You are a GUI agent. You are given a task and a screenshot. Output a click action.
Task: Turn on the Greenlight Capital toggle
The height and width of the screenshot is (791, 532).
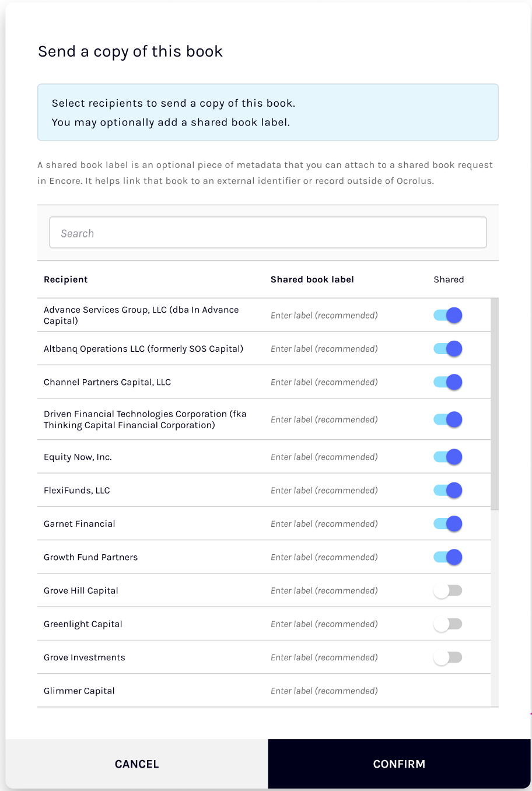[x=448, y=624]
